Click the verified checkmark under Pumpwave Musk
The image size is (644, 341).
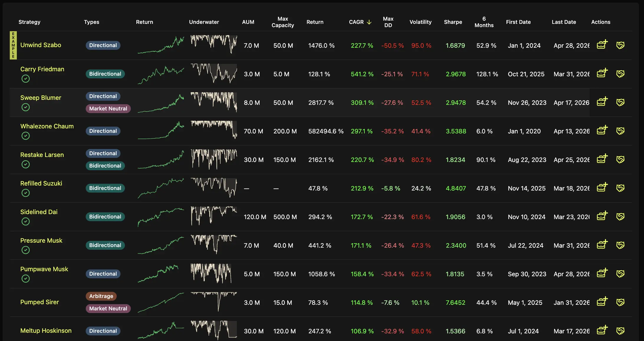(26, 279)
